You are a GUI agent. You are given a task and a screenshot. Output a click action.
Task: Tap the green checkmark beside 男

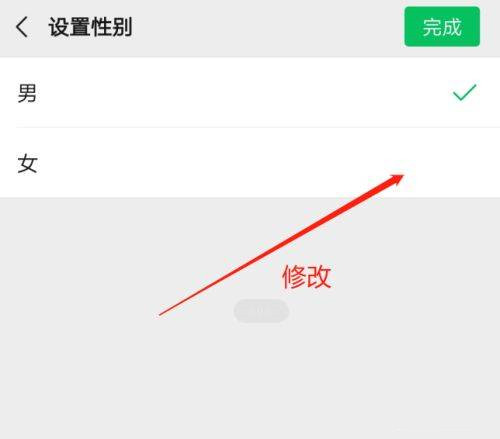pyautogui.click(x=464, y=92)
